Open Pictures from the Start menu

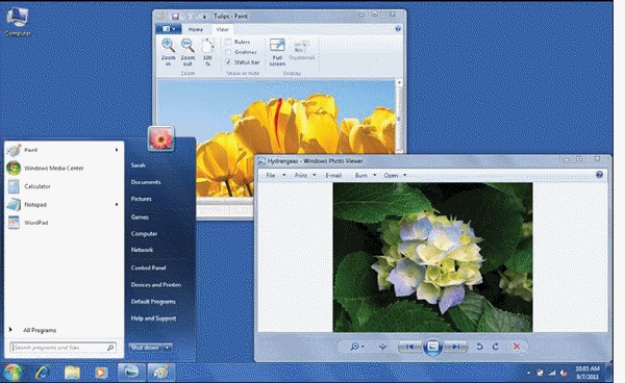coord(141,199)
